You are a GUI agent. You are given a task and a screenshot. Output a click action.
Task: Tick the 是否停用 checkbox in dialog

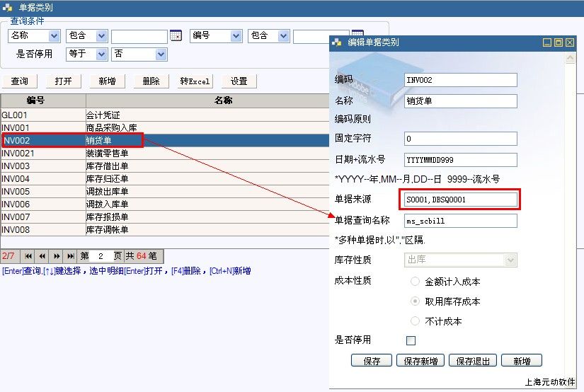pyautogui.click(x=411, y=340)
